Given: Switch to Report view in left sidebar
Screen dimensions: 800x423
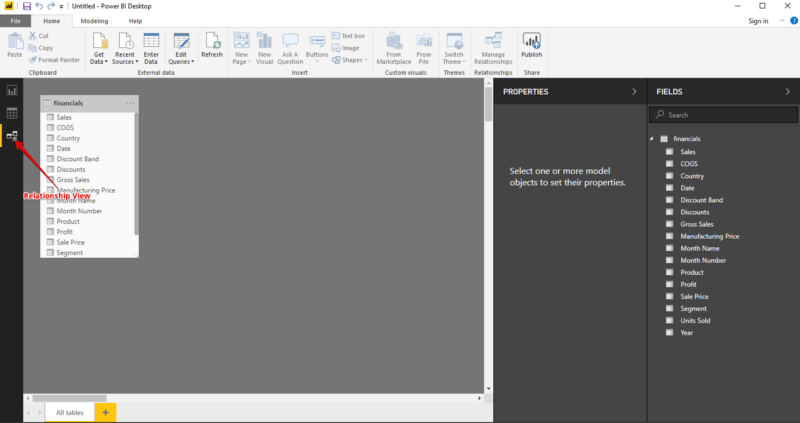Looking at the screenshot, I should click(12, 91).
